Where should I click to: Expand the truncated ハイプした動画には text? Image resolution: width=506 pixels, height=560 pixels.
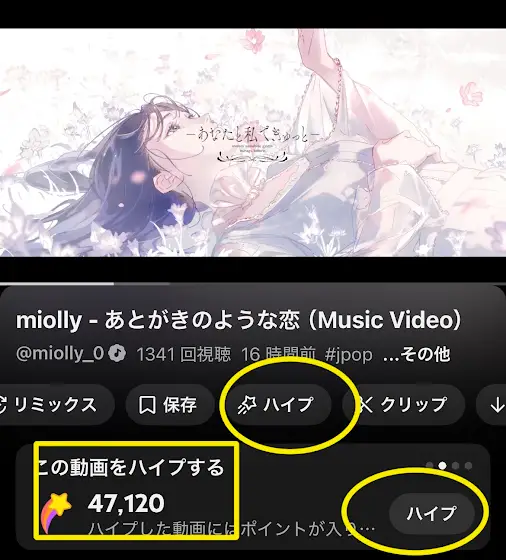point(231,528)
